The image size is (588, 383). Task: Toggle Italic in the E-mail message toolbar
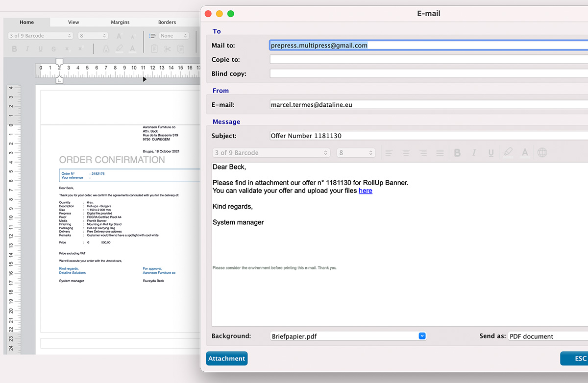[474, 153]
